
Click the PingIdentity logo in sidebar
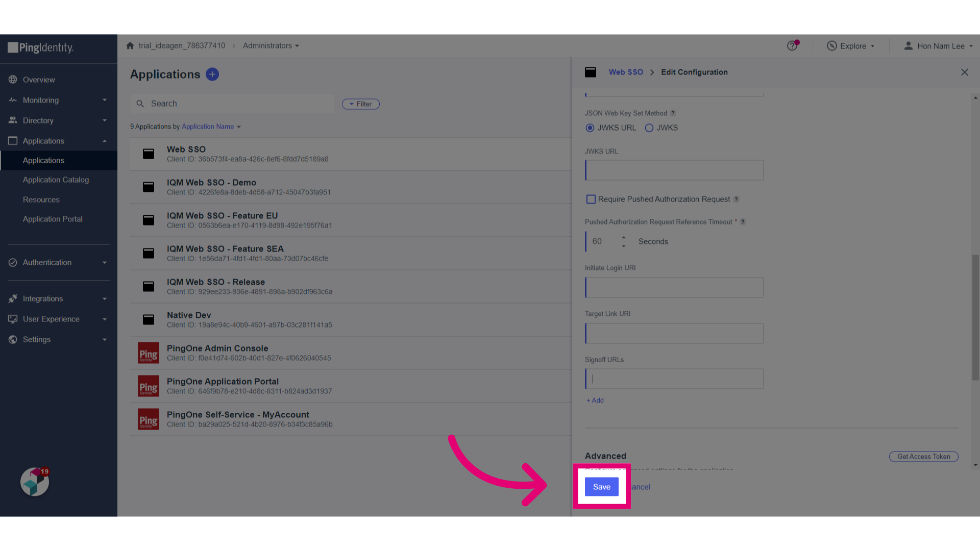(41, 48)
